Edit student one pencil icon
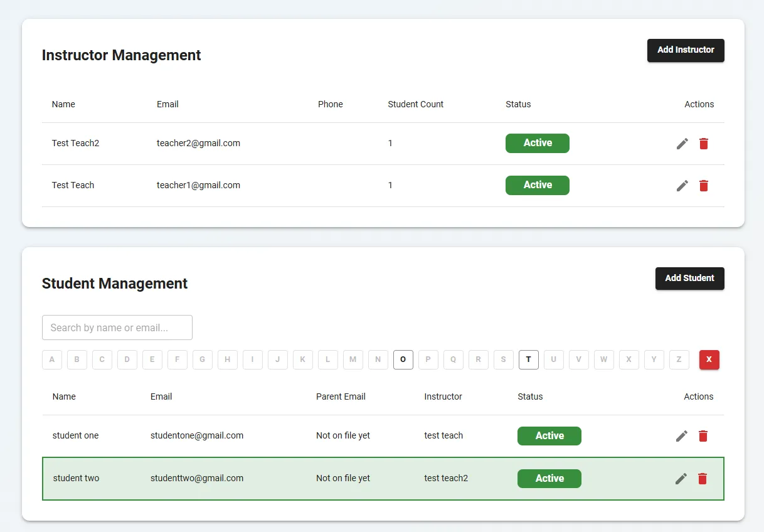Viewport: 764px width, 532px height. [682, 436]
